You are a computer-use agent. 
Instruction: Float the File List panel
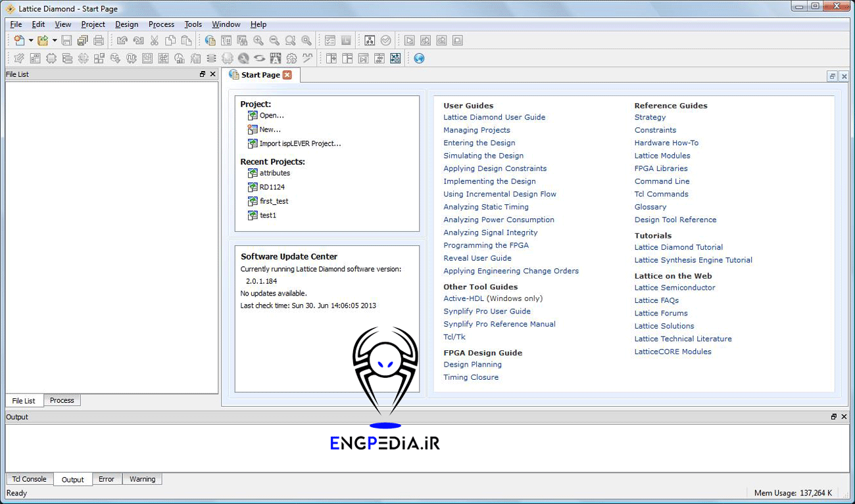click(x=203, y=74)
